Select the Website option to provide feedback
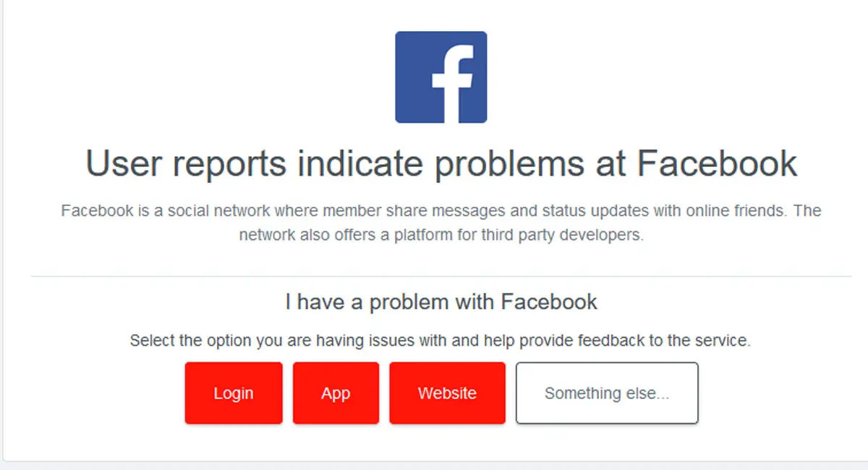This screenshot has width=868, height=470. [x=447, y=393]
